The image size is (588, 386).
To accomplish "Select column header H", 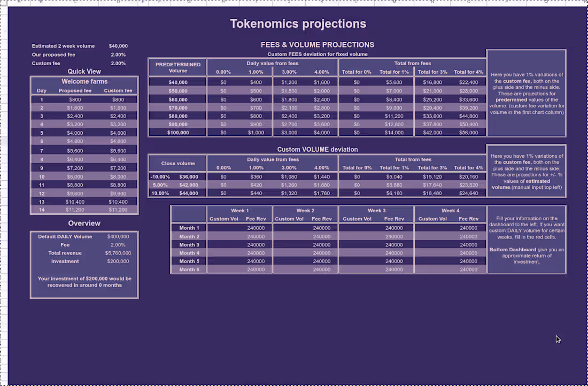I will click(222, 3).
